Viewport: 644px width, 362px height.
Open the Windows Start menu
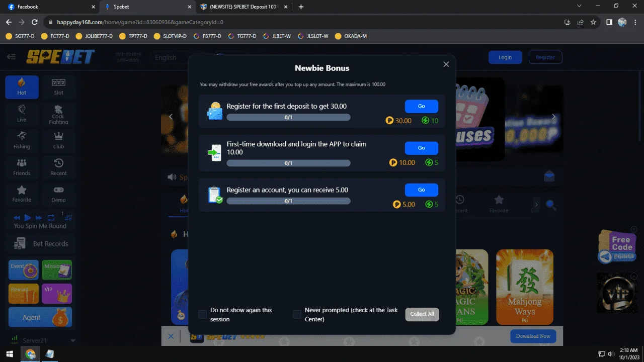coord(10,354)
